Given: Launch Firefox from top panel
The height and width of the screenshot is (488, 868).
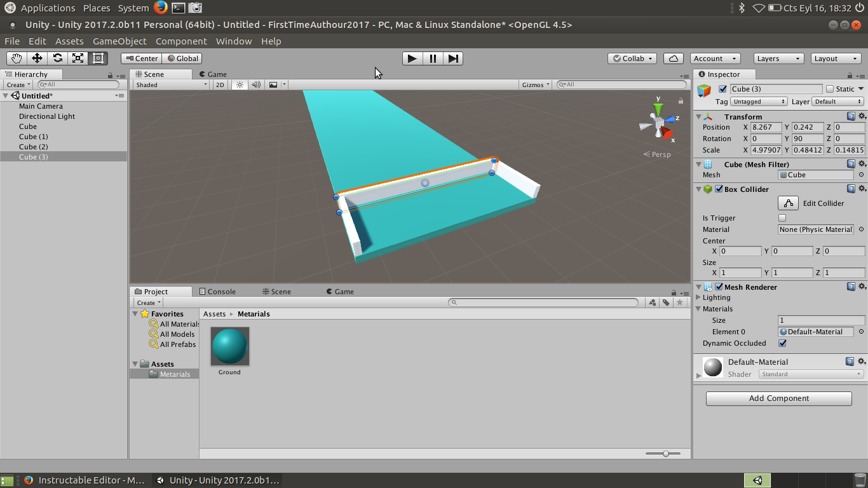Looking at the screenshot, I should click(161, 8).
